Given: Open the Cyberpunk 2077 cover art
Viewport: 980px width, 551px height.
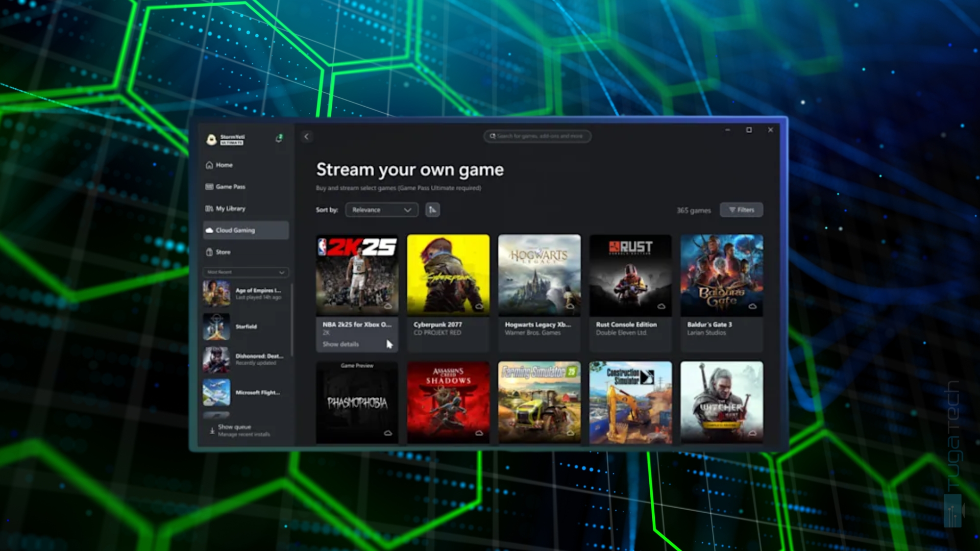Looking at the screenshot, I should pos(448,275).
